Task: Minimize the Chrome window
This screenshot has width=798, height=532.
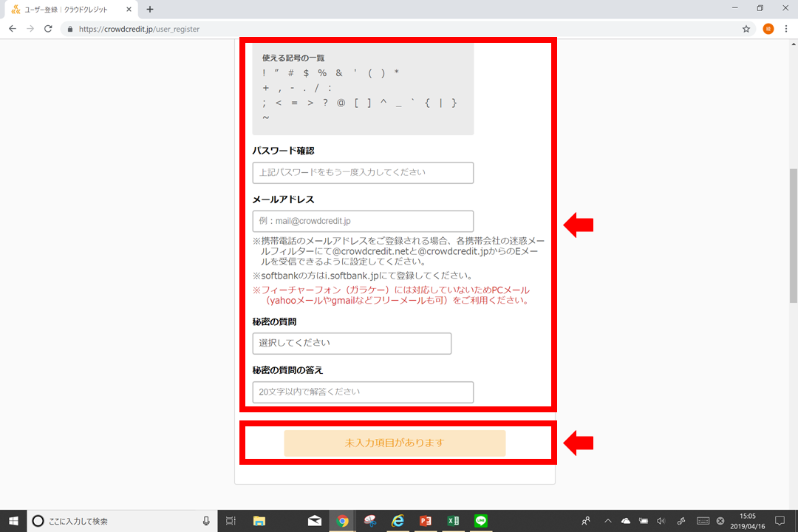Action: 734,8
